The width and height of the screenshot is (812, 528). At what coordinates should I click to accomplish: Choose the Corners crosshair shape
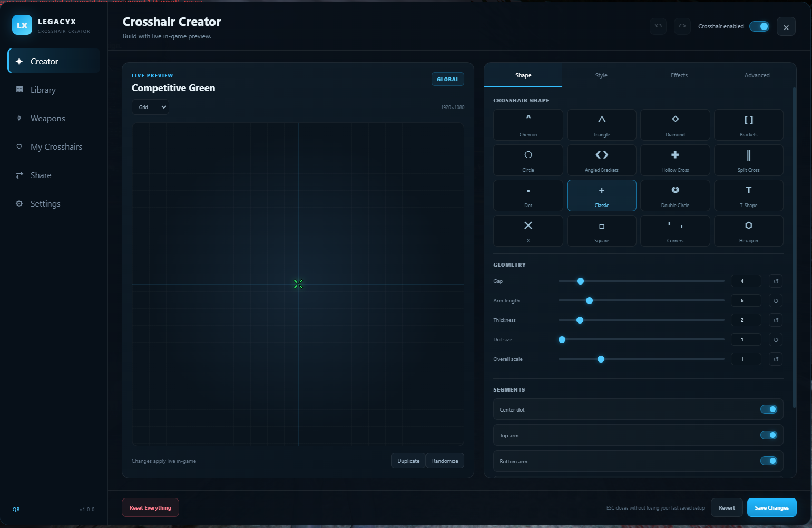[x=675, y=231]
